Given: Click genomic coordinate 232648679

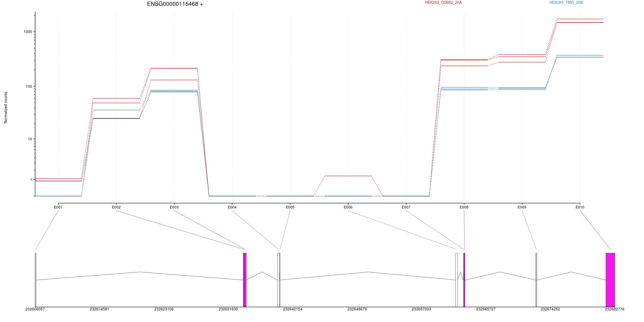Looking at the screenshot, I should click(357, 309).
